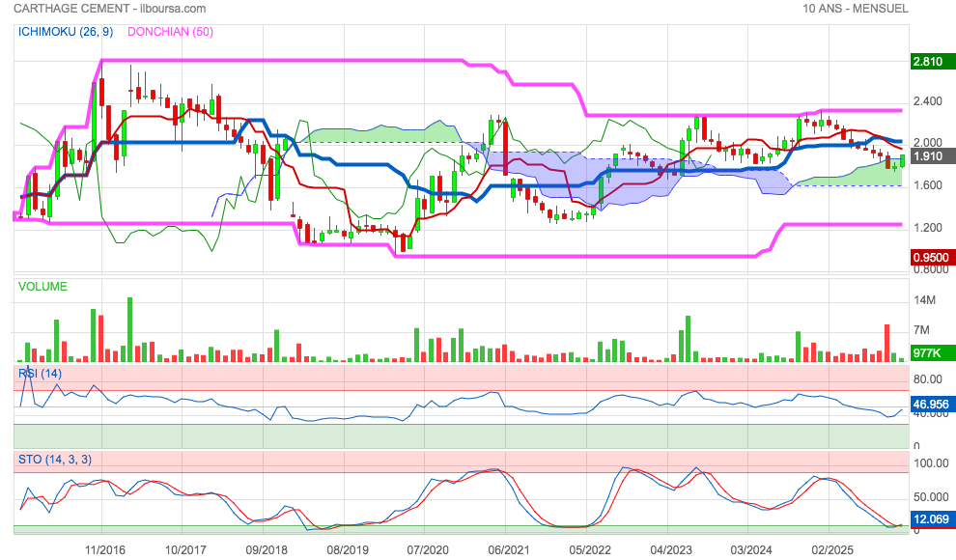Select the VOLUME panel label

42,287
